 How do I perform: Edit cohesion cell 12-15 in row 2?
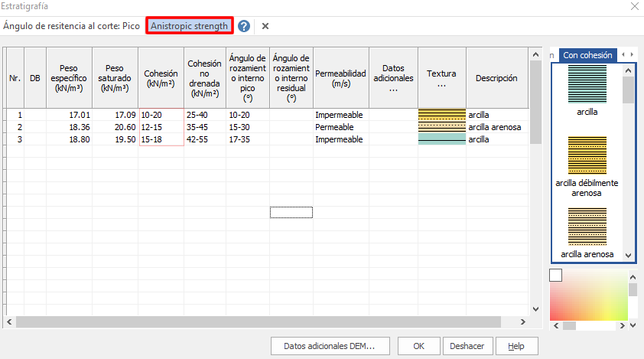pos(161,127)
